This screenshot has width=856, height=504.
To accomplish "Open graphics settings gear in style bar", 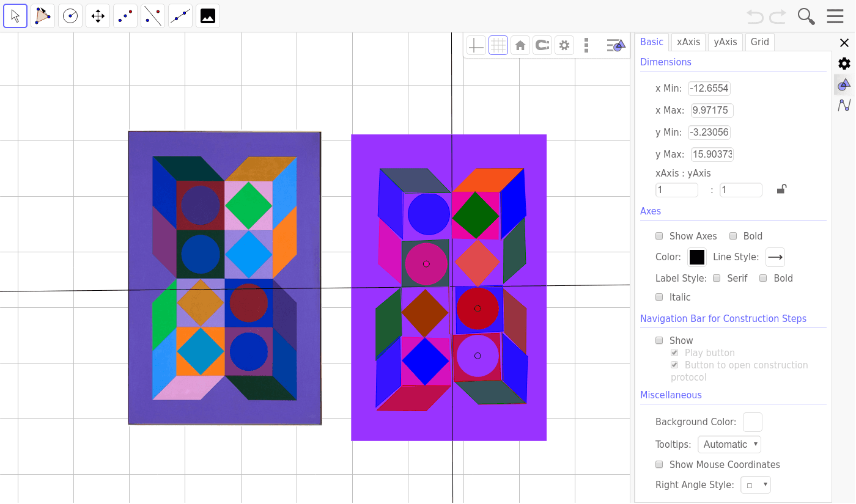I will pyautogui.click(x=564, y=45).
